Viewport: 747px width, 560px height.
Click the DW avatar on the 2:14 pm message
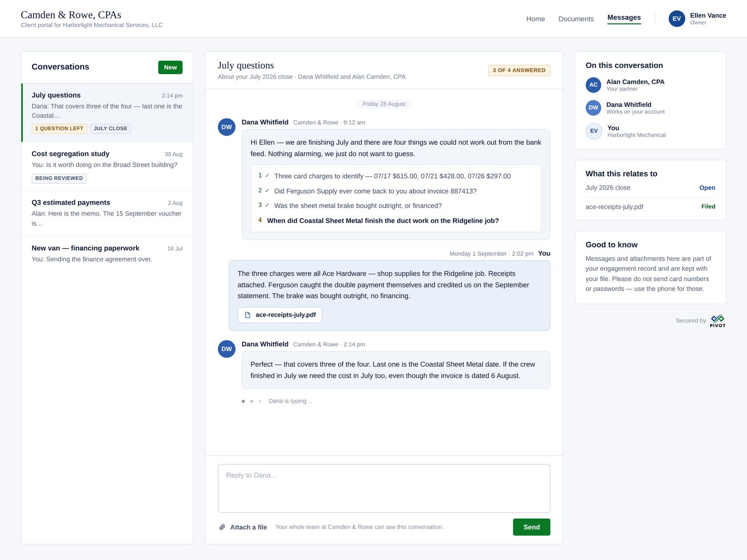[x=227, y=349]
